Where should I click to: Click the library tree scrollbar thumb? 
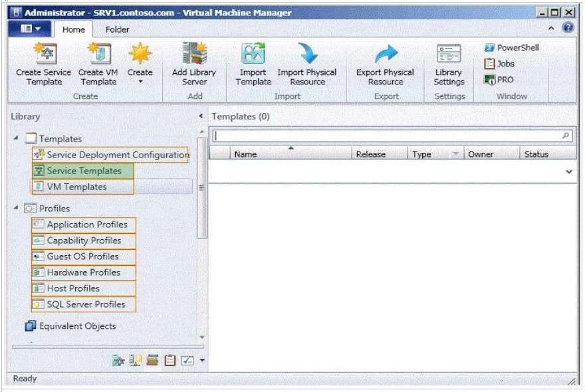tap(202, 187)
